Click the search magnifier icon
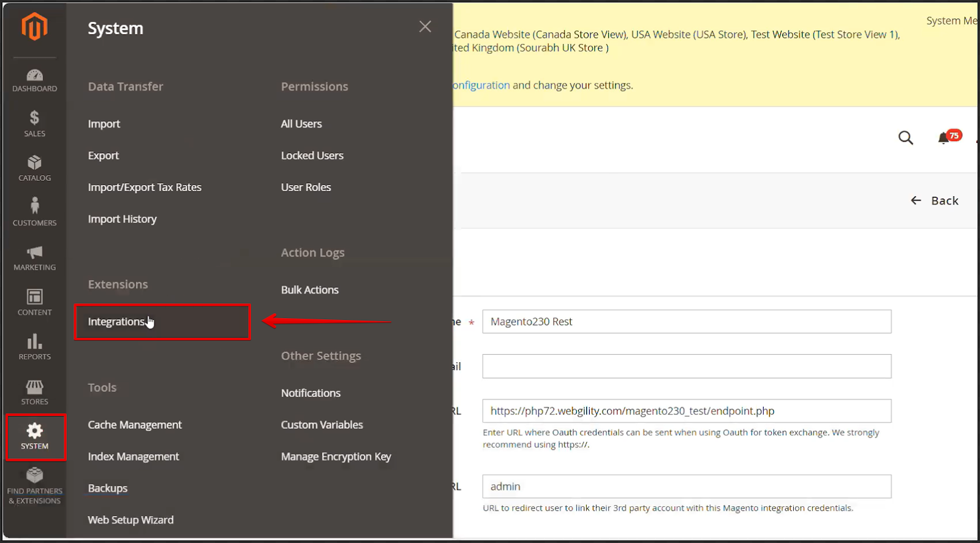Screen dimensions: 980x543 click(x=905, y=138)
